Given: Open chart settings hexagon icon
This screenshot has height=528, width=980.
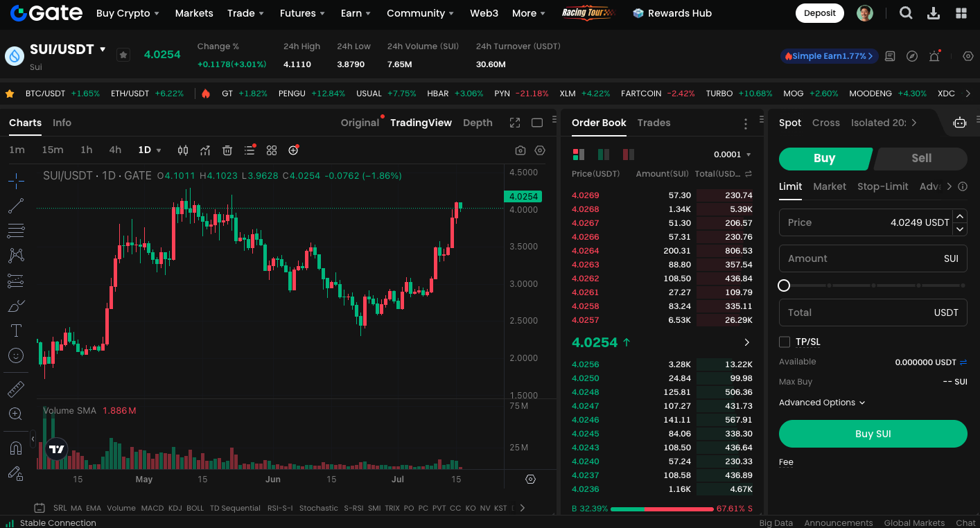Looking at the screenshot, I should pos(540,150).
